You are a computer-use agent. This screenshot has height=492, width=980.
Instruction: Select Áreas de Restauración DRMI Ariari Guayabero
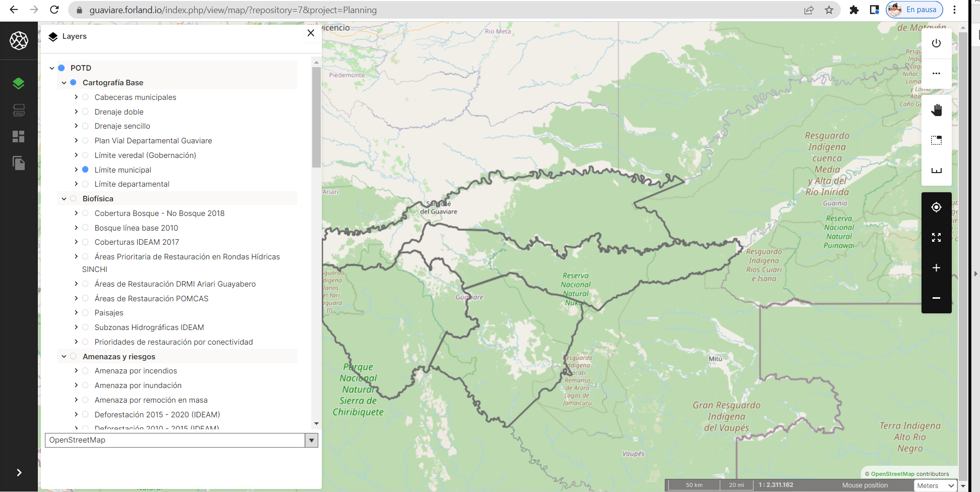[175, 284]
